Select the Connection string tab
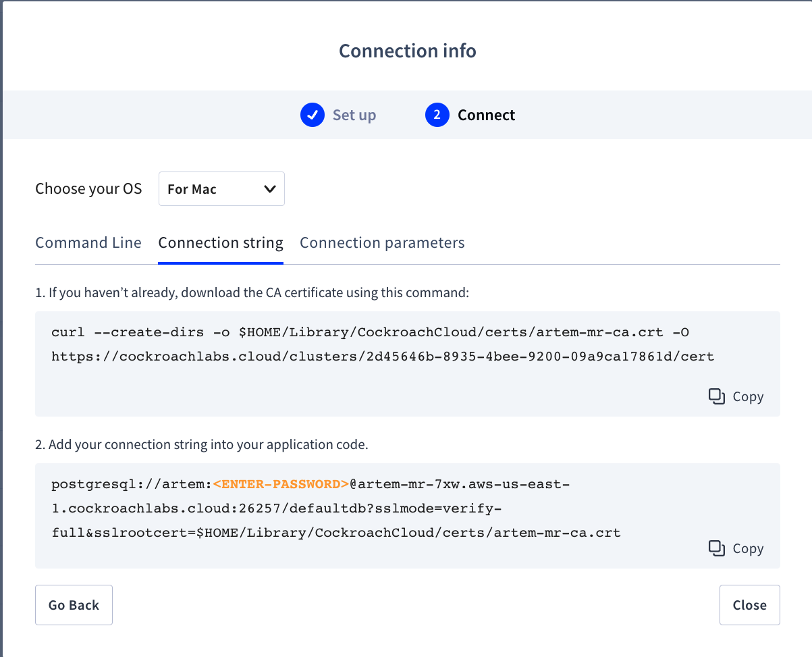The image size is (812, 657). [221, 243]
